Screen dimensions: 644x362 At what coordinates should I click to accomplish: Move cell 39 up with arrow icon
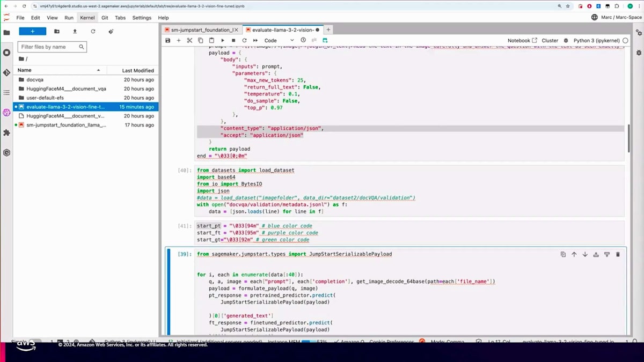574,254
